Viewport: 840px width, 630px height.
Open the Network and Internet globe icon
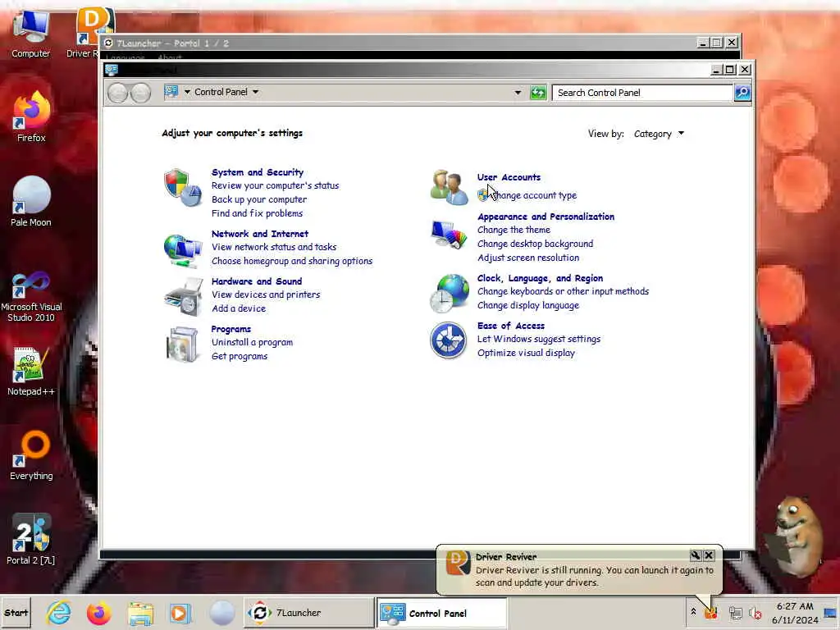tap(183, 250)
